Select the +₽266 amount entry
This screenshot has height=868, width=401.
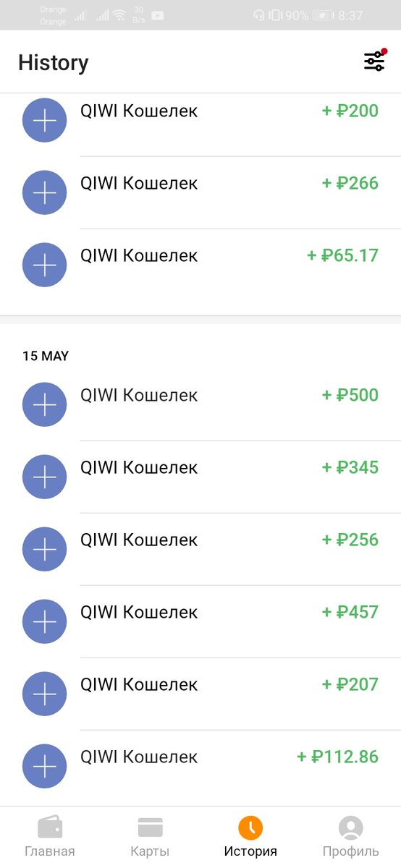[350, 183]
